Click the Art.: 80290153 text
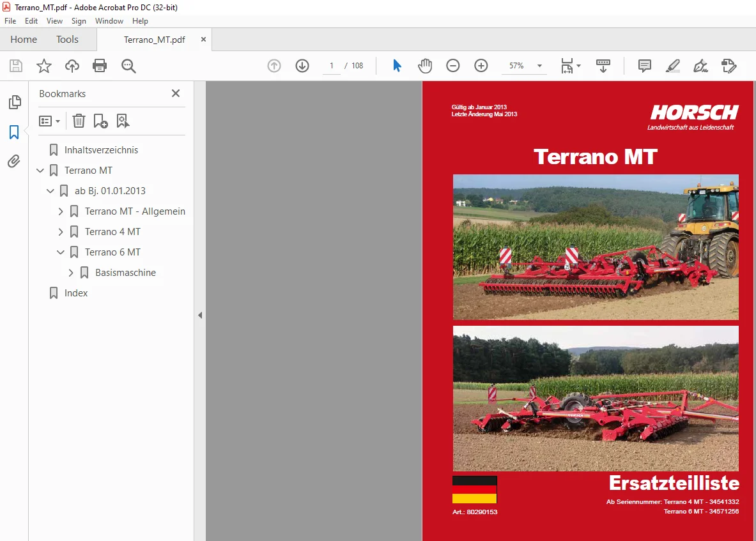Screen dimensions: 756x541 475,512
